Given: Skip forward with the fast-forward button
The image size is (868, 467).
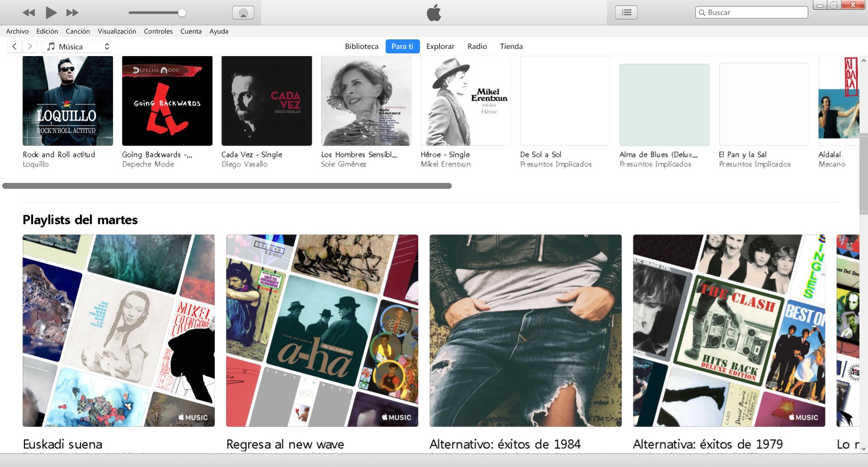Looking at the screenshot, I should (x=72, y=13).
